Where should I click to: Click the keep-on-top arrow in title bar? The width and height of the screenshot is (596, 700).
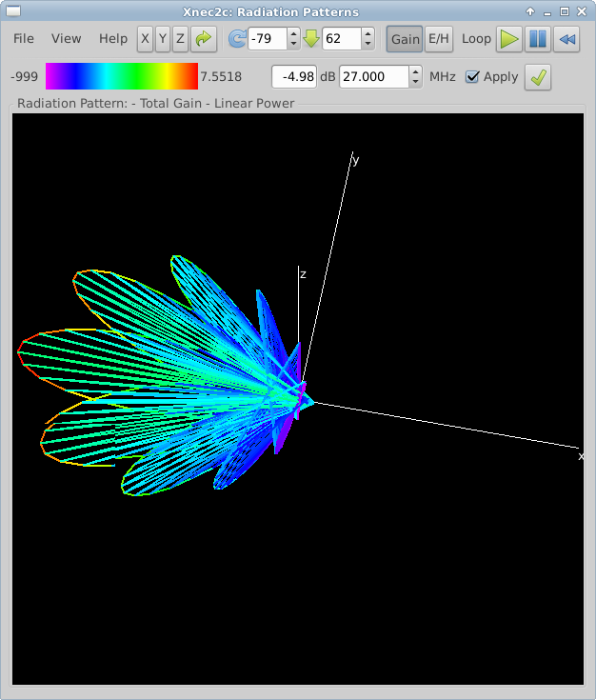(530, 11)
